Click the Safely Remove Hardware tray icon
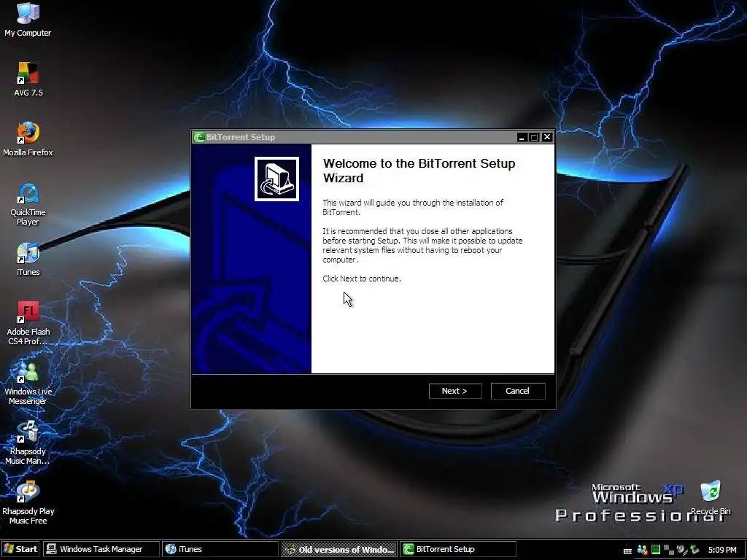 694,550
